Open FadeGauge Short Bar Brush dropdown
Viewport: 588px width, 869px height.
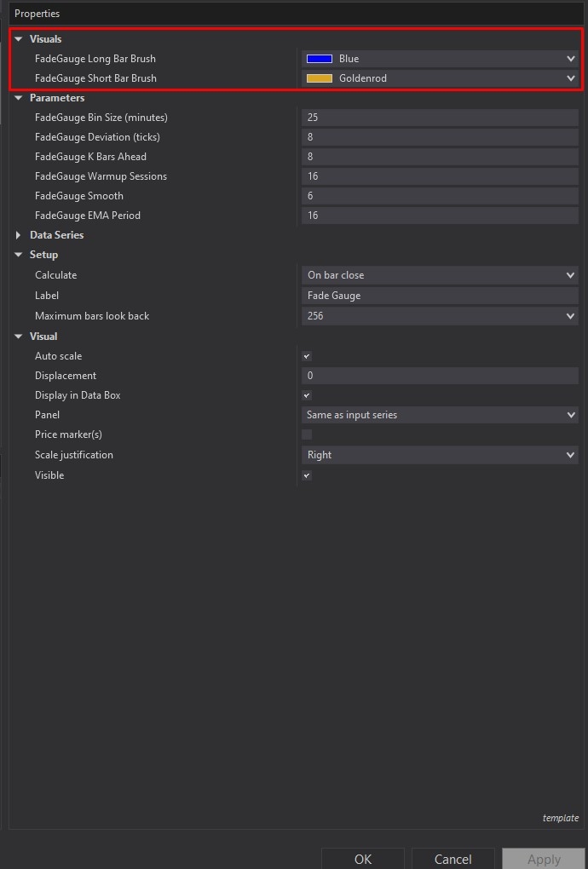click(x=570, y=78)
